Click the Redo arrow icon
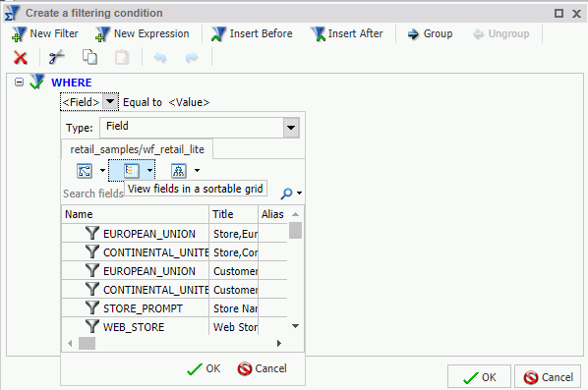The height and width of the screenshot is (390, 588). pyautogui.click(x=192, y=58)
